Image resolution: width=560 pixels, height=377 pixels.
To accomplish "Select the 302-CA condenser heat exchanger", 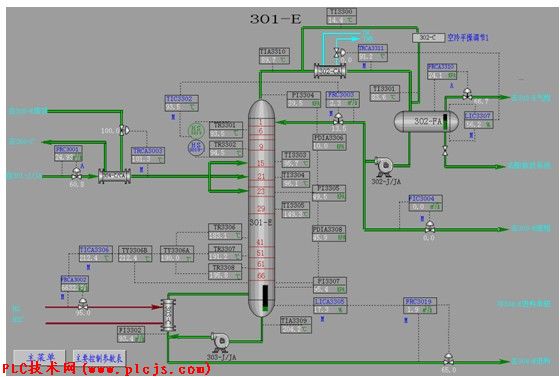I will pyautogui.click(x=330, y=71).
